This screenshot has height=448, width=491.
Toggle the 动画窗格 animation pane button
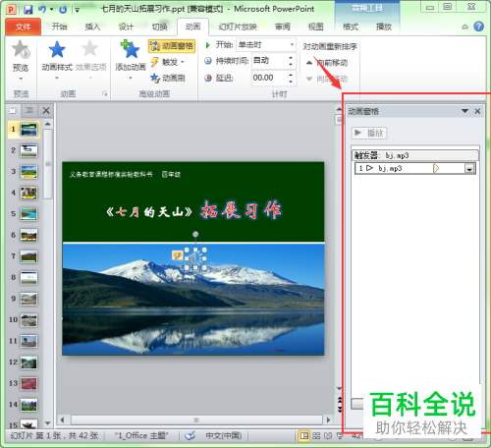coord(172,46)
